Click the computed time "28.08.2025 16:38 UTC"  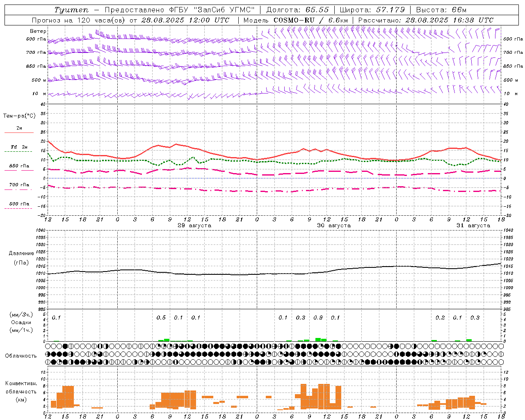point(449,20)
